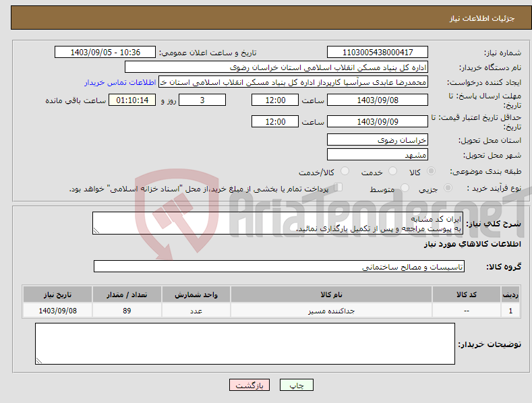This screenshot has width=532, height=403.
Task: Select the کالا radio button
Action: tap(431, 171)
